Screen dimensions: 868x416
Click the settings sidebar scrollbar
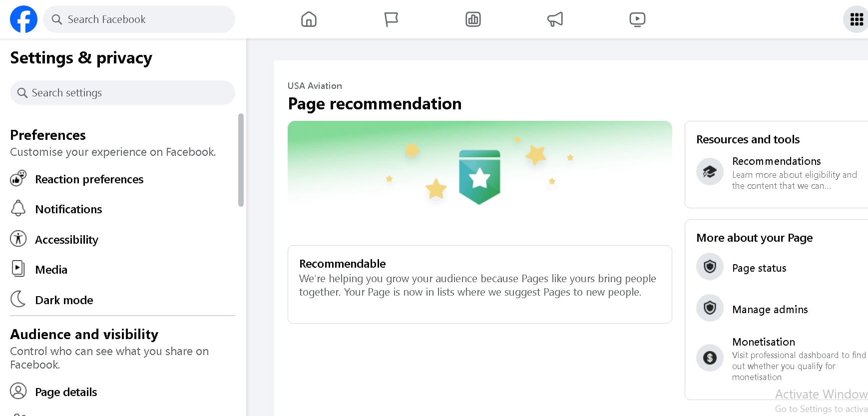pyautogui.click(x=241, y=160)
